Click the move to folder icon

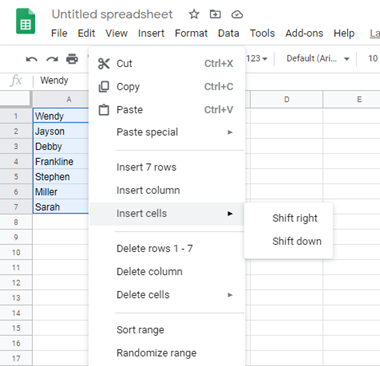215,14
